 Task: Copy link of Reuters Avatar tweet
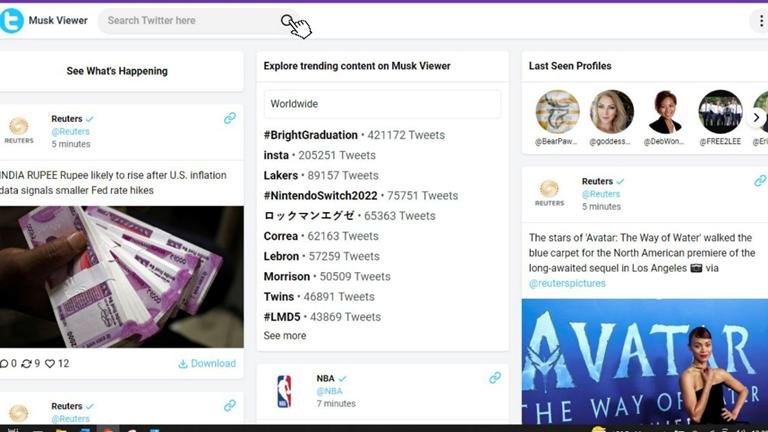(x=760, y=181)
